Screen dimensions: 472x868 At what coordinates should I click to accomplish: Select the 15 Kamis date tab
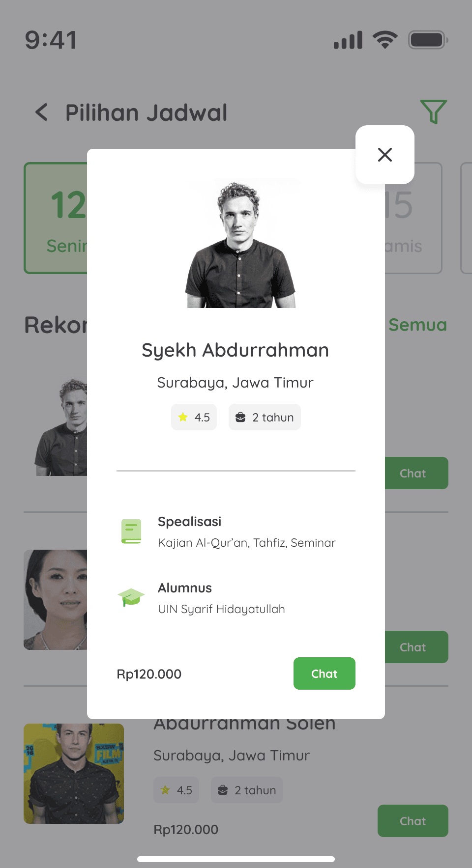coord(413,218)
